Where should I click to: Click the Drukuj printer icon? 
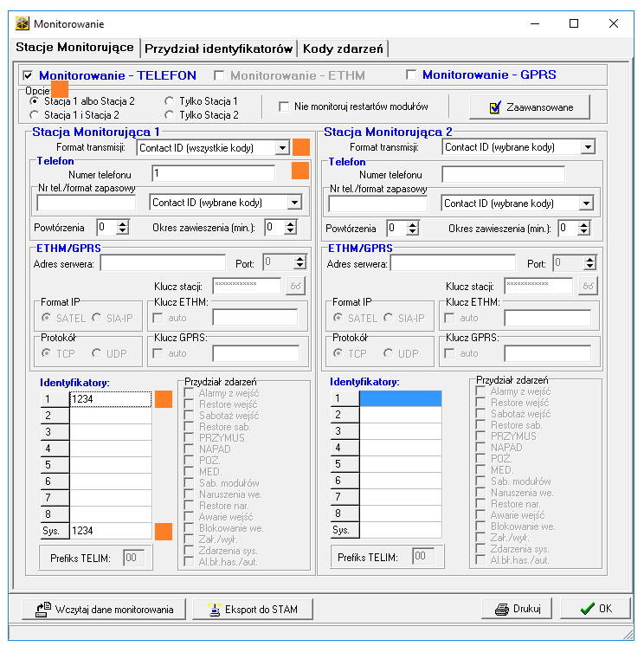coord(501,610)
